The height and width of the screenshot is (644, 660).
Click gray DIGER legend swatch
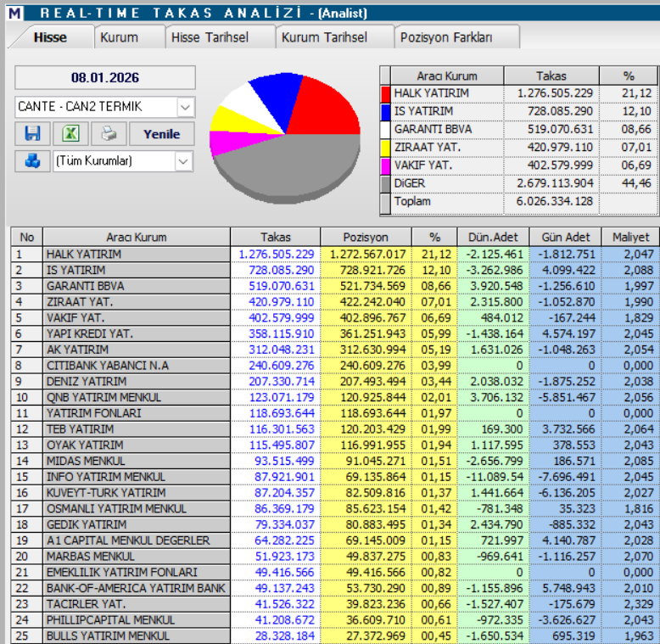coord(385,184)
